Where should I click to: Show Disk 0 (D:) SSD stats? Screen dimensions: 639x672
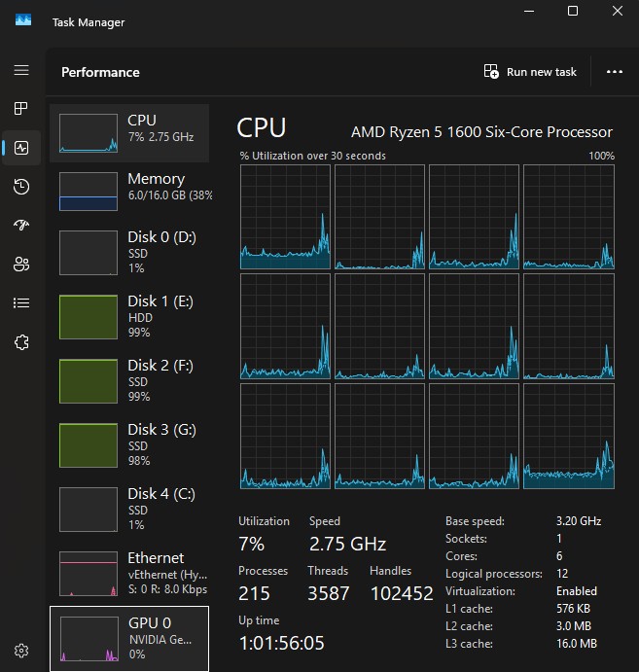(129, 252)
